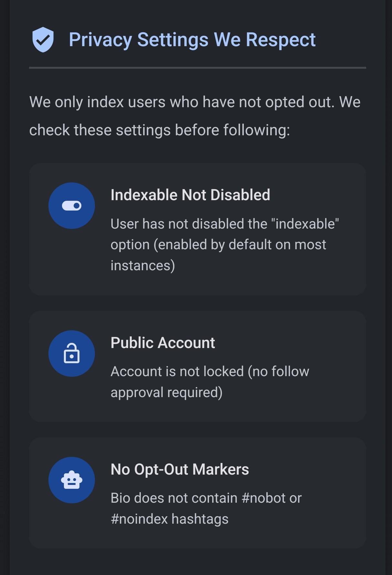Click the "Bio does not contain" description

tap(206, 508)
